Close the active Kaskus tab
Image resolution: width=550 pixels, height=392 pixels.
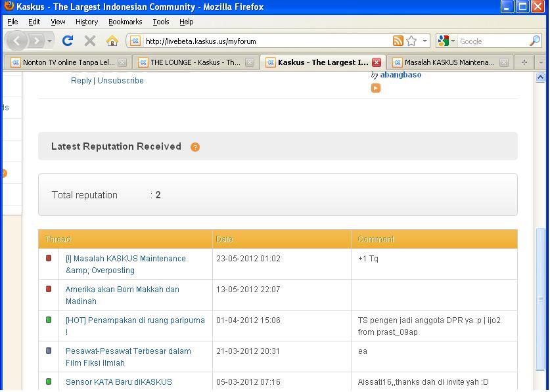tap(377, 62)
